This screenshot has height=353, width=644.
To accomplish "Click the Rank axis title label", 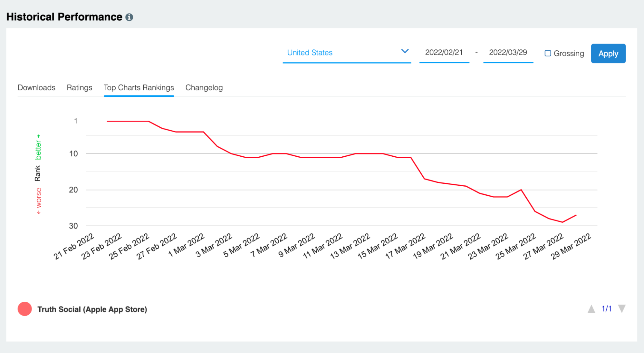I will 38,173.
